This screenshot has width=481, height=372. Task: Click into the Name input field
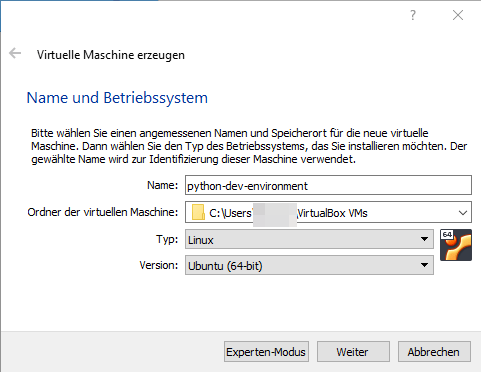point(328,185)
